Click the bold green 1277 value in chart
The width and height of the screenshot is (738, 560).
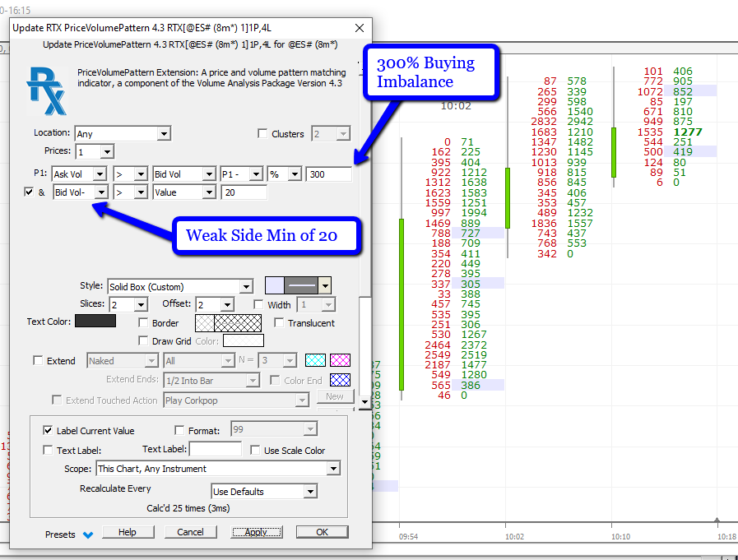688,132
